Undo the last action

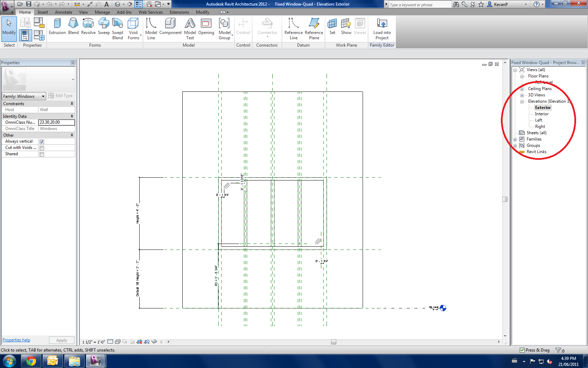point(49,4)
